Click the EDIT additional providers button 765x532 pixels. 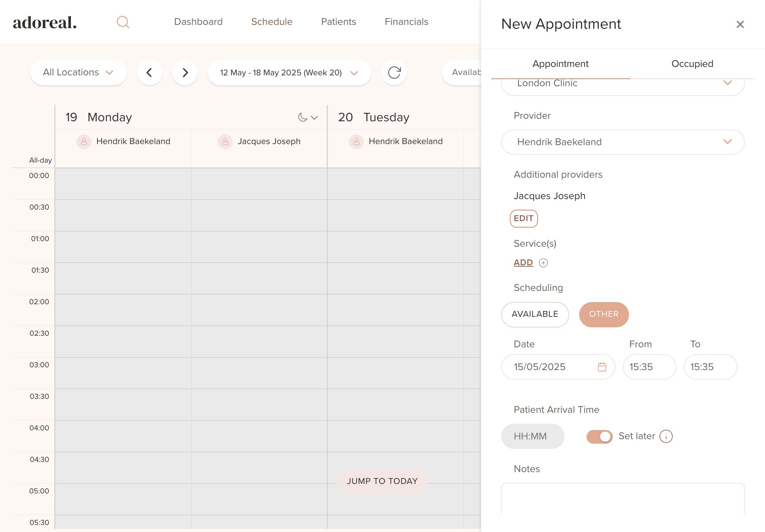(x=523, y=219)
